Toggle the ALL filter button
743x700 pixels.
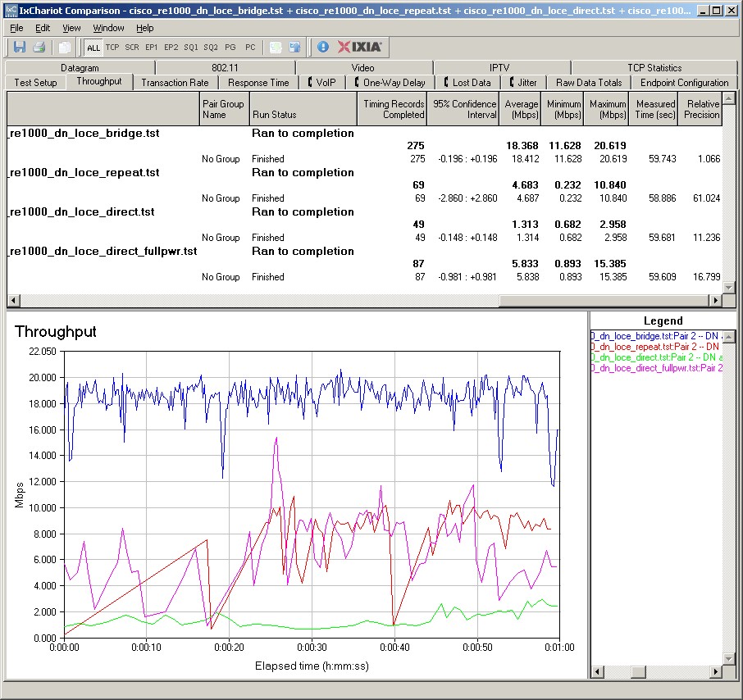click(x=93, y=48)
